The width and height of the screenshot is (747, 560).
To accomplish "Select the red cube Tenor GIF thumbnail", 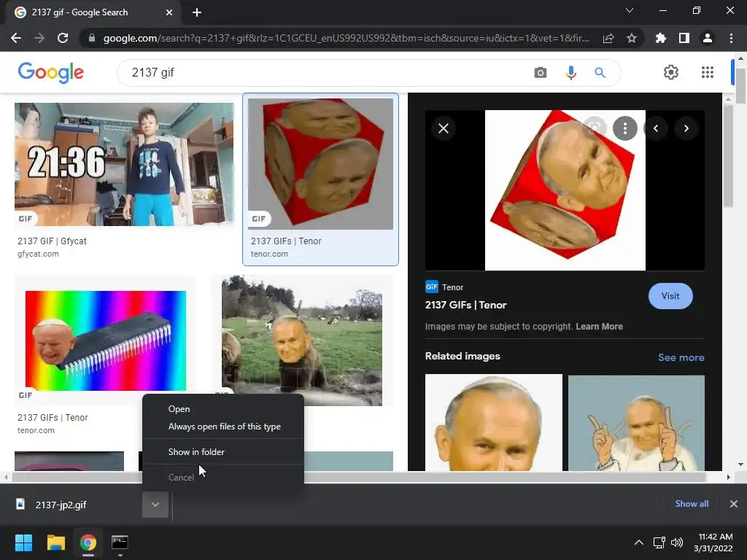I will 320,164.
